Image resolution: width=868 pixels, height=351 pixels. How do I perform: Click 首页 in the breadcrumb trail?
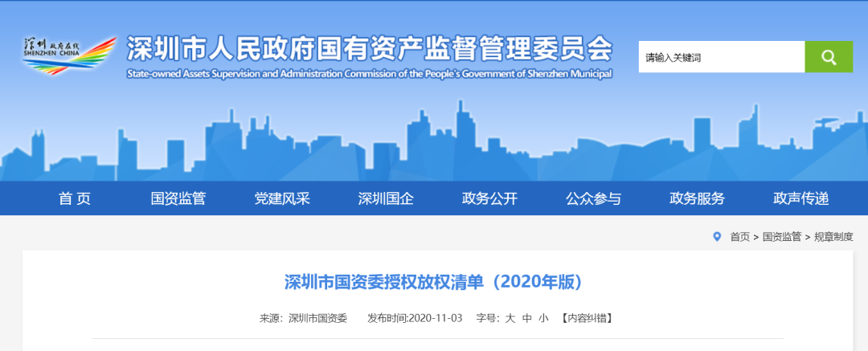pos(739,237)
